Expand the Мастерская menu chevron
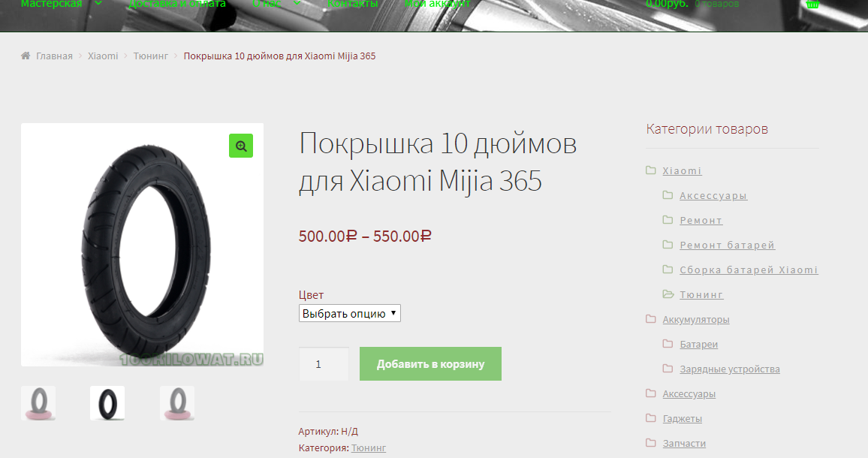The height and width of the screenshot is (458, 868). [x=98, y=3]
